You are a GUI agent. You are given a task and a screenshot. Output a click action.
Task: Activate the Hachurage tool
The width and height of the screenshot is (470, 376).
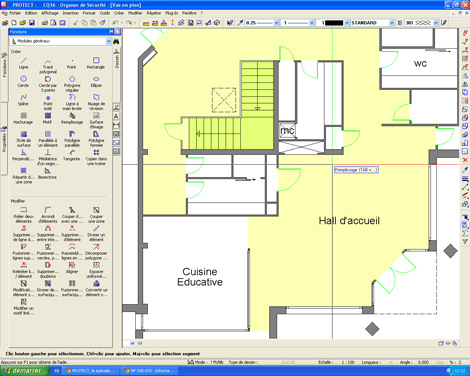(x=23, y=118)
